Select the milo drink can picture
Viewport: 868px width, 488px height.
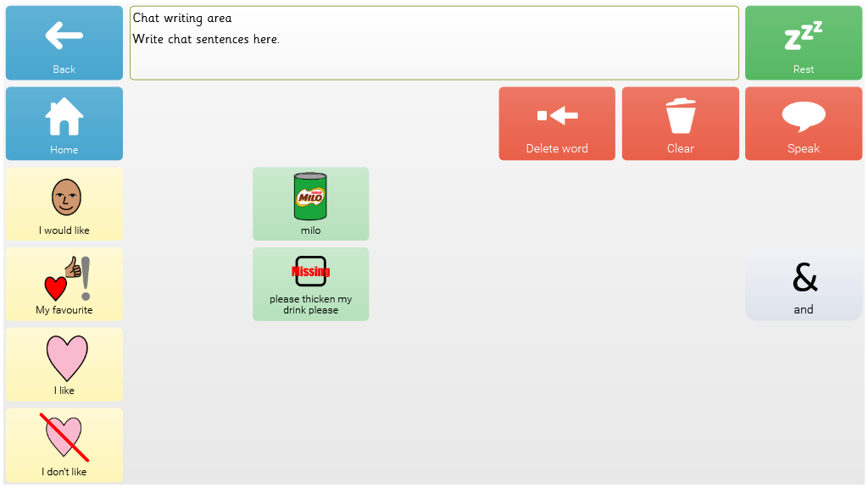point(310,197)
